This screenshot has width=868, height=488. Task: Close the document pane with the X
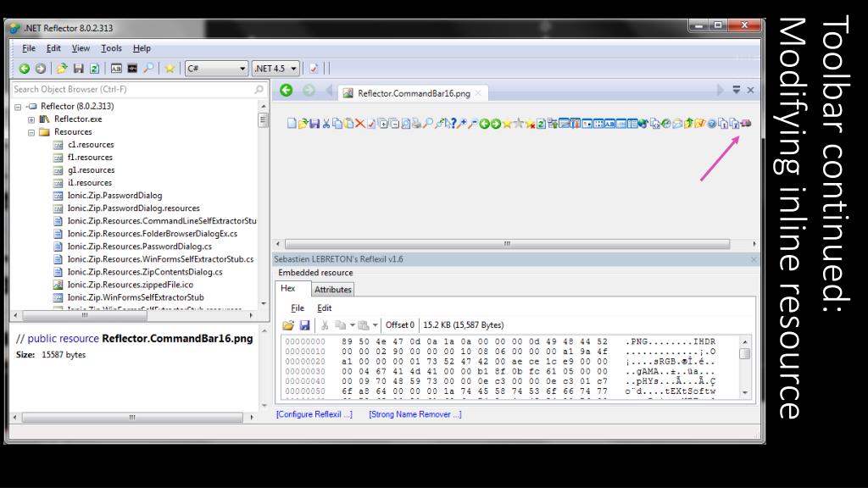coord(751,90)
